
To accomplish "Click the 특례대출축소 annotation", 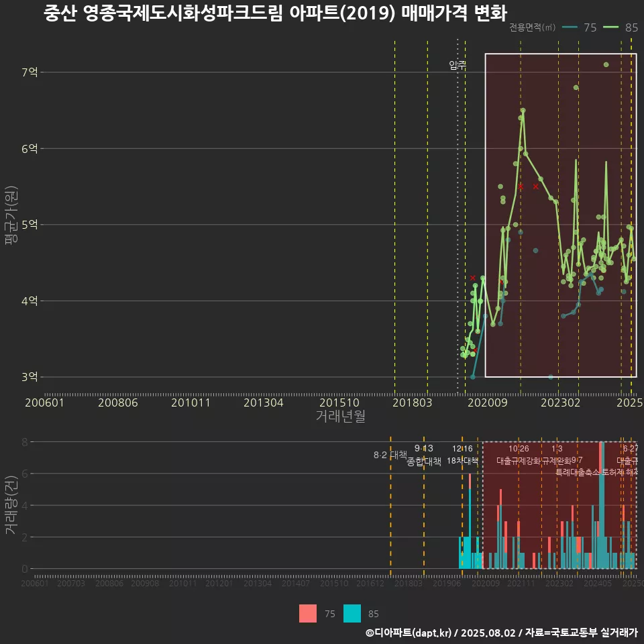I will [578, 472].
